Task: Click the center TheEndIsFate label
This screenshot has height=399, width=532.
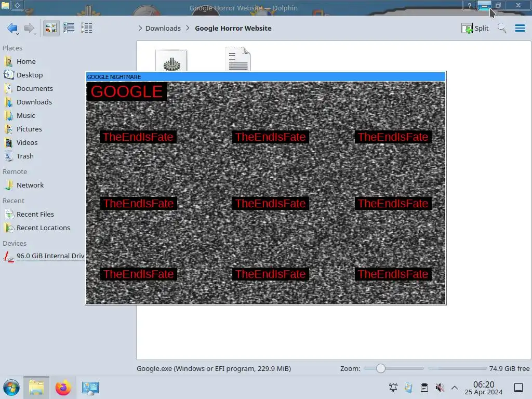Action: pyautogui.click(x=270, y=204)
